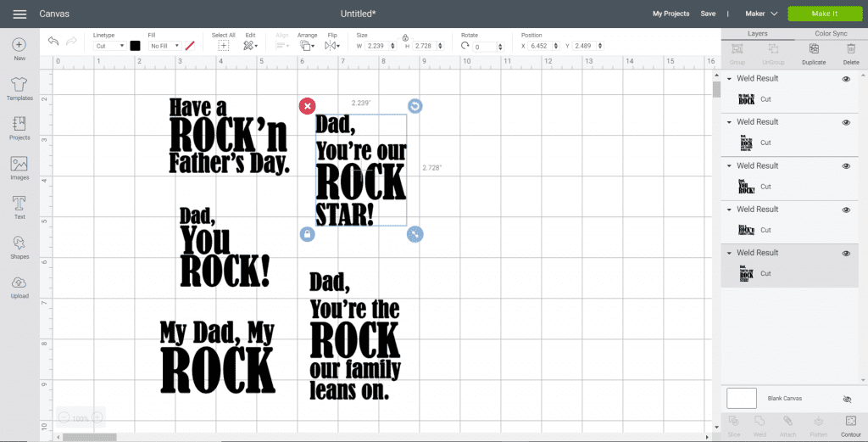Open the Shapes tool
Screen dimensions: 868x442
tap(19, 247)
